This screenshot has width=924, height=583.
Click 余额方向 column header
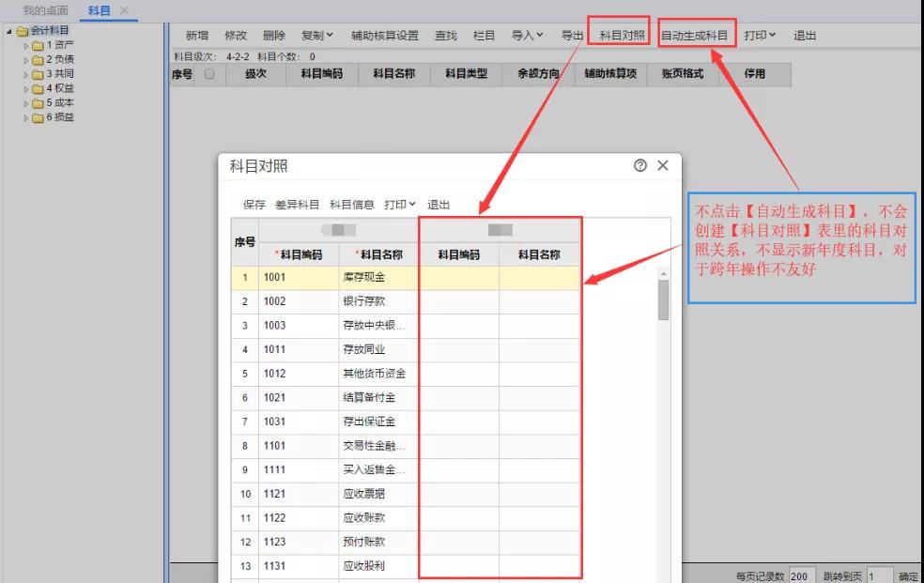[539, 73]
